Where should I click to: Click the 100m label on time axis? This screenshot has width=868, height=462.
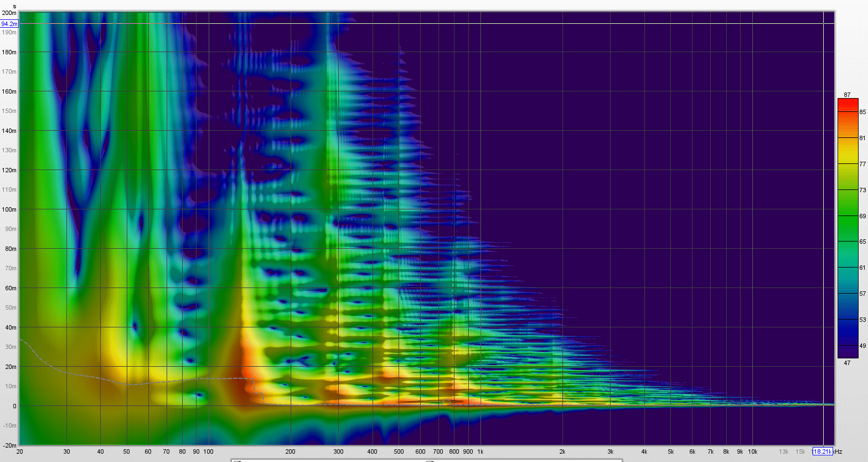point(9,209)
